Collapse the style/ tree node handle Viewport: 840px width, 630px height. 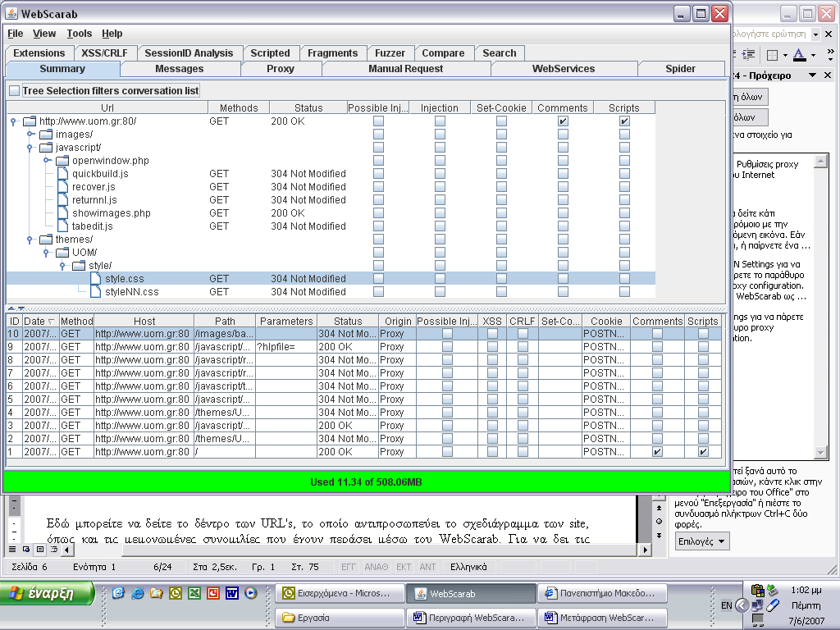pyautogui.click(x=62, y=266)
